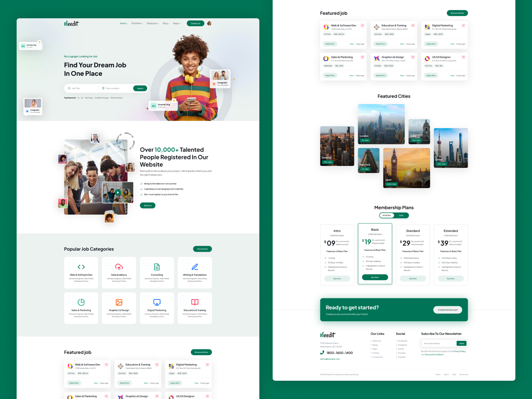Click the Needit logo in the top navigation
The image size is (532, 399).
(x=71, y=23)
